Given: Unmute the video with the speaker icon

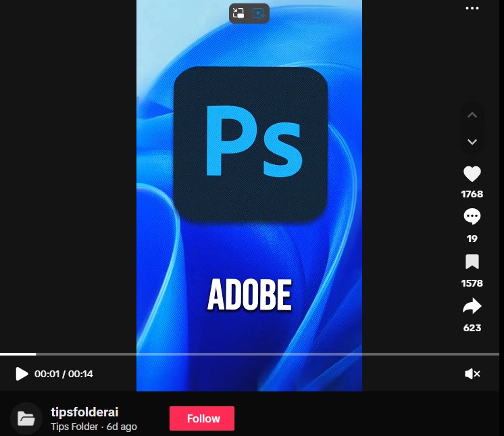Looking at the screenshot, I should coord(472,374).
